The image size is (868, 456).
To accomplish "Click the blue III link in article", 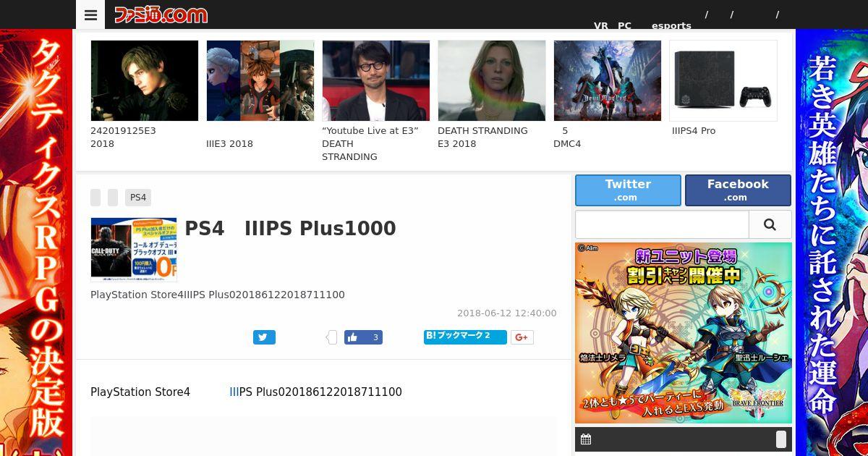I will point(234,392).
